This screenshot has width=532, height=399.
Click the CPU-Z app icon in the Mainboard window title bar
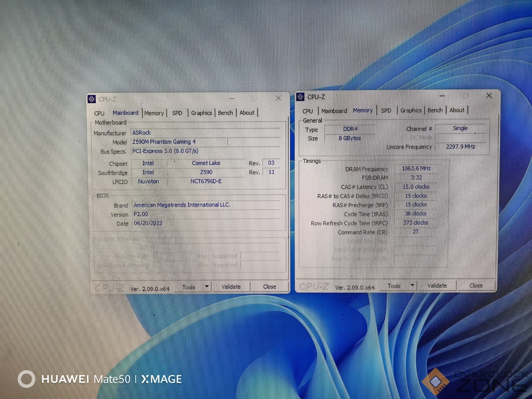point(91,99)
